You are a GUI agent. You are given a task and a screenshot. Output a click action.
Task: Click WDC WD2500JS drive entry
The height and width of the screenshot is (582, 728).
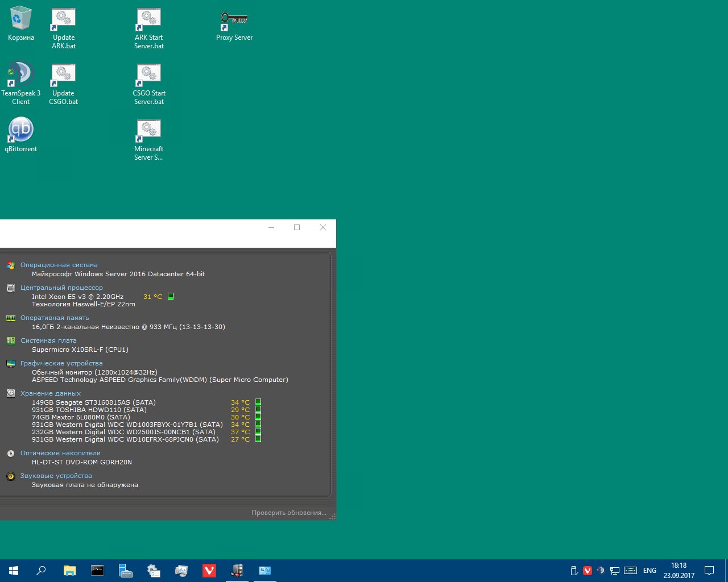pos(123,432)
